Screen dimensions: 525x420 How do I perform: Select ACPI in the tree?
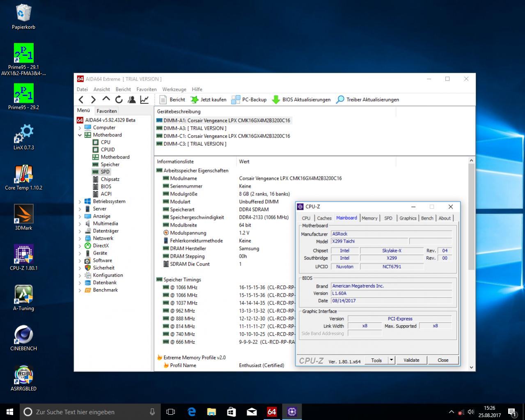pos(102,194)
